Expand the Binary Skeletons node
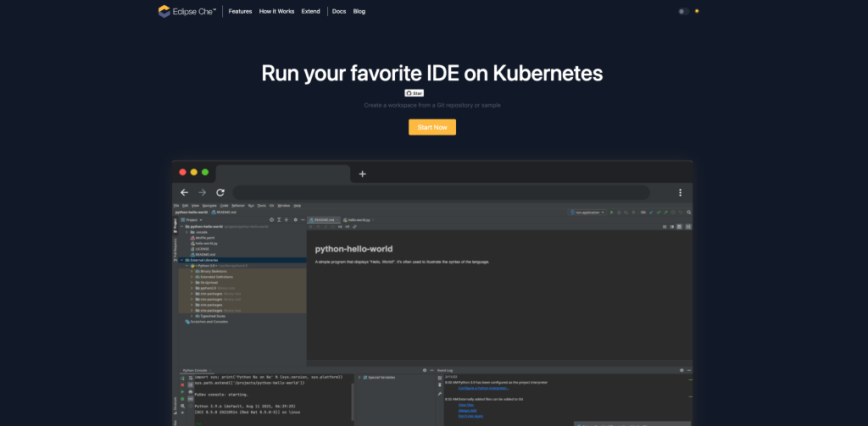The height and width of the screenshot is (426, 868). pos(192,272)
